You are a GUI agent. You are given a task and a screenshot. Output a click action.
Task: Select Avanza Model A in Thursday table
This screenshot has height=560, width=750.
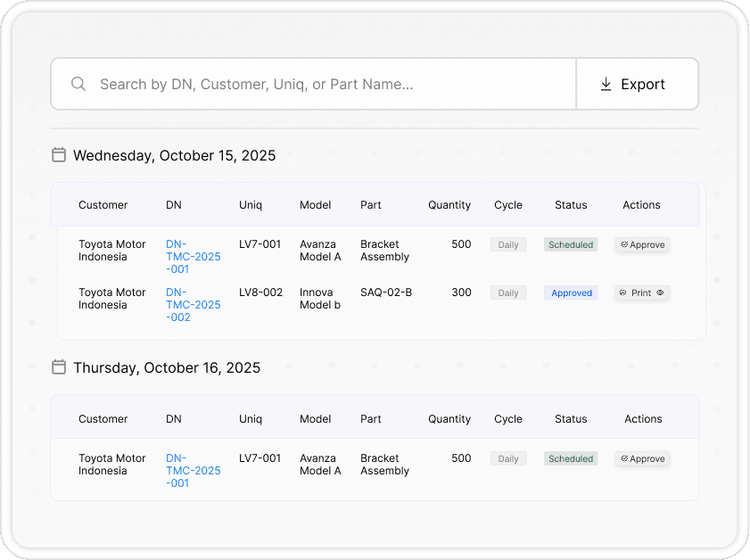click(320, 465)
